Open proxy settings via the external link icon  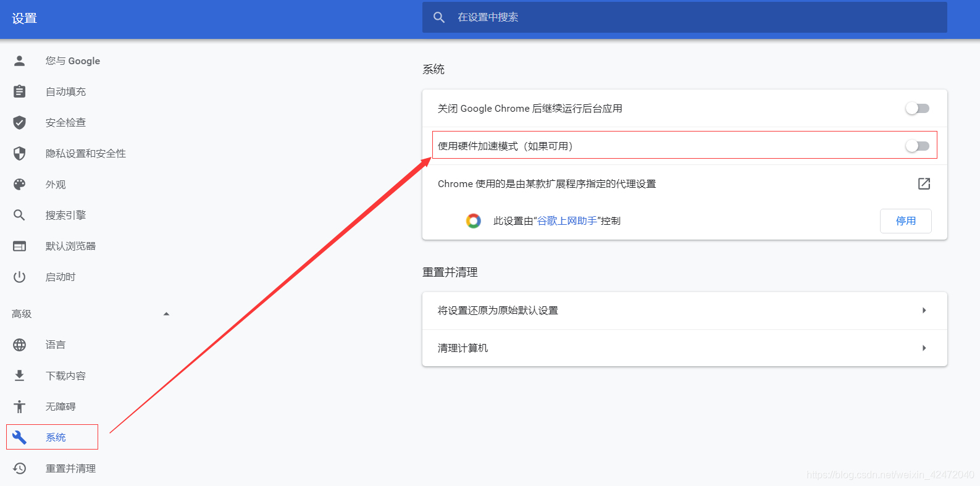924,183
